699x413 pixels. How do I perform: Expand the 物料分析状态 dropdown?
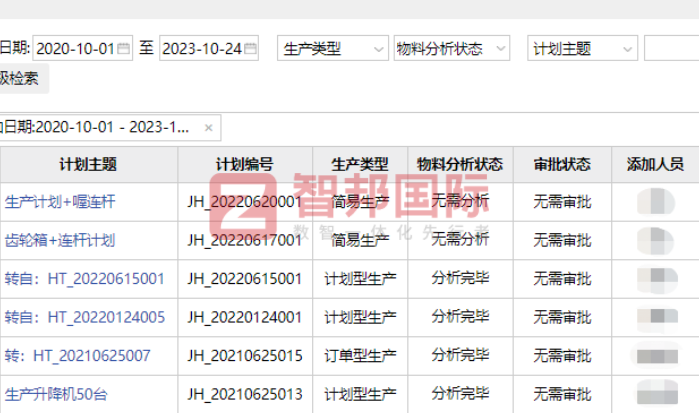pos(452,48)
